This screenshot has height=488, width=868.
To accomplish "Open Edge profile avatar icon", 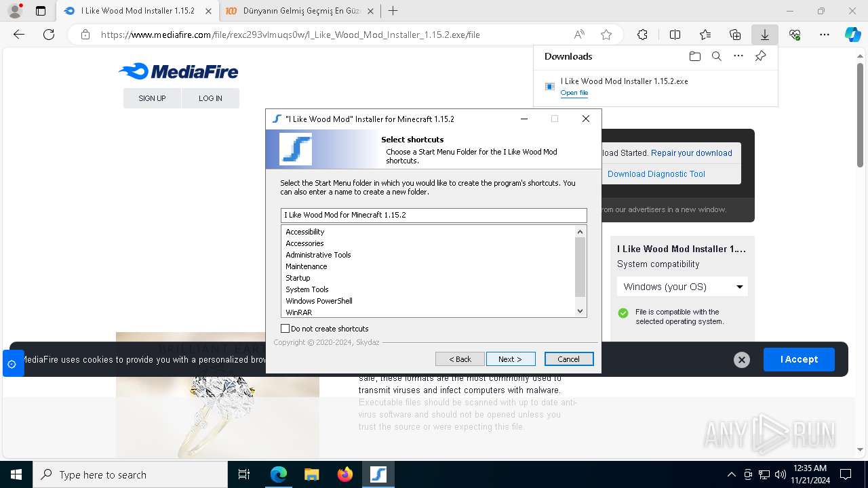I will tap(14, 11).
